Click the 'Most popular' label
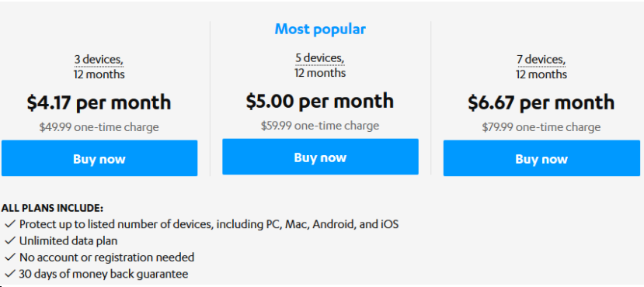The width and height of the screenshot is (644, 287). pos(320,29)
